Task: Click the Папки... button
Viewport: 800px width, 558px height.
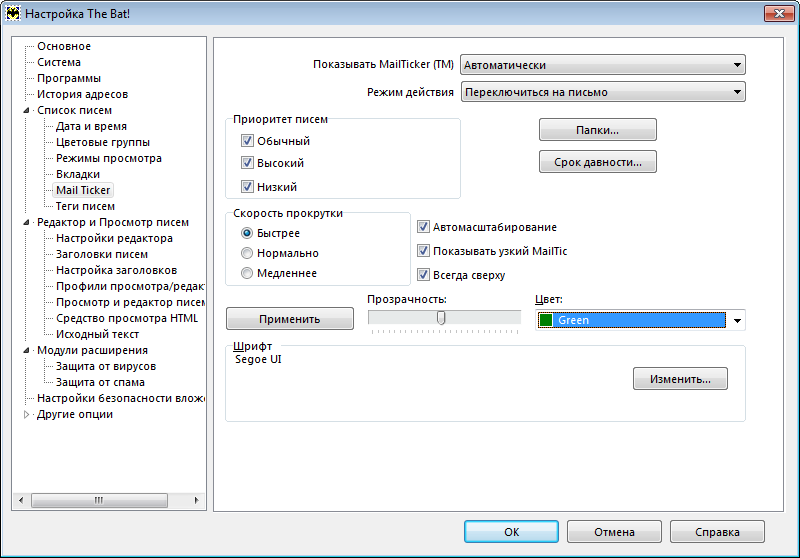Action: point(597,130)
